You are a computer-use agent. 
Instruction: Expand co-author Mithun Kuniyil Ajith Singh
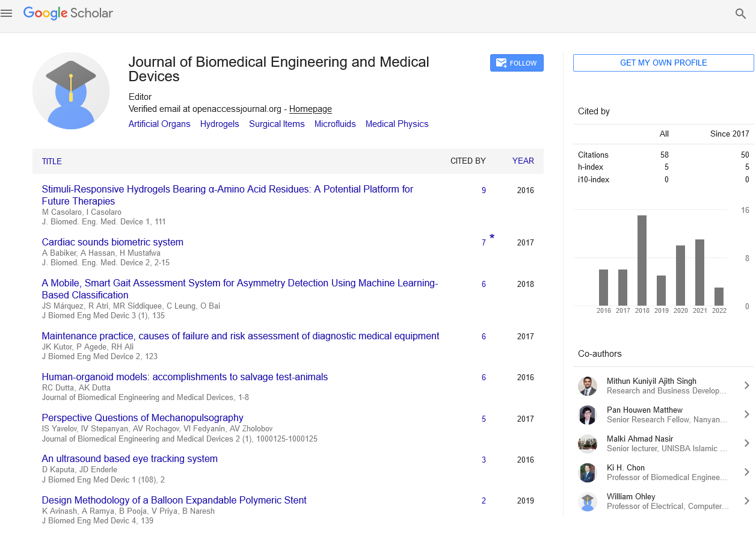(746, 386)
